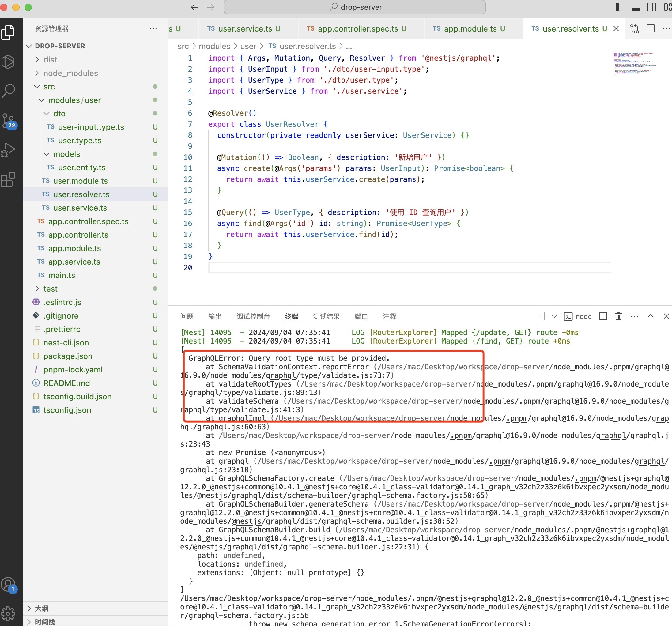Toggle secondary sidebar layout icon
Screen dimensions: 672x626
coord(651,7)
